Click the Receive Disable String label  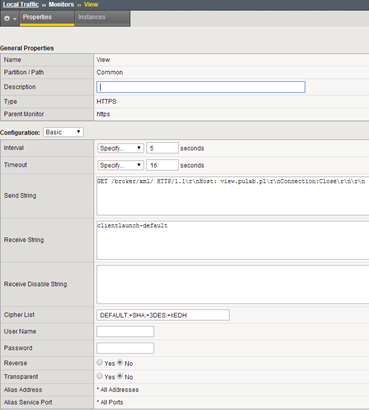click(x=35, y=284)
